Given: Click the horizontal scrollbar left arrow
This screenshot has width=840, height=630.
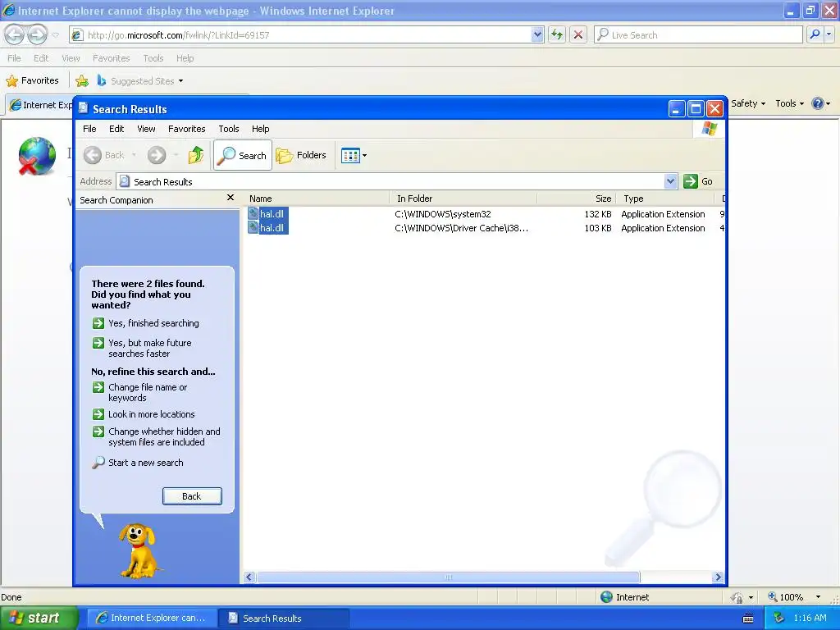Looking at the screenshot, I should [x=249, y=577].
